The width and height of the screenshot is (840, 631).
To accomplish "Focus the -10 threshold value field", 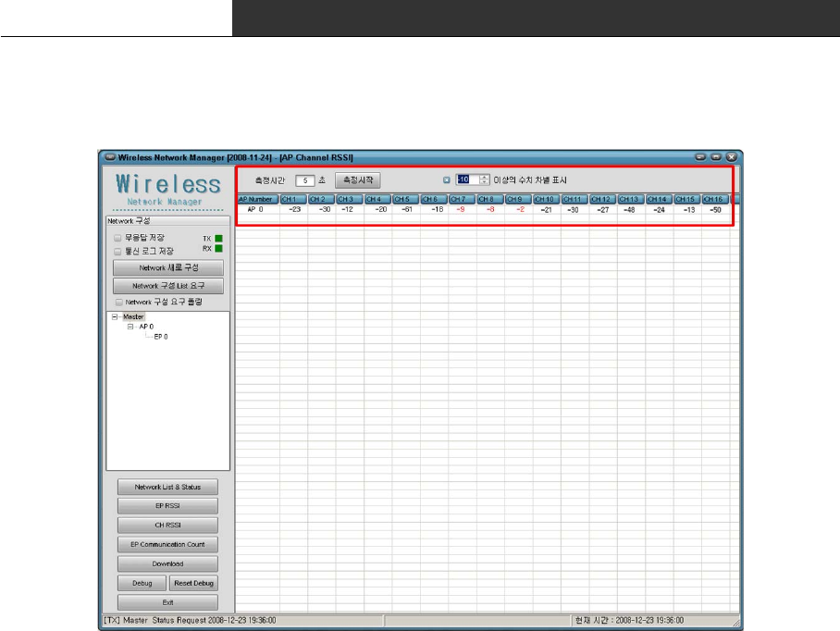I will pos(467,180).
